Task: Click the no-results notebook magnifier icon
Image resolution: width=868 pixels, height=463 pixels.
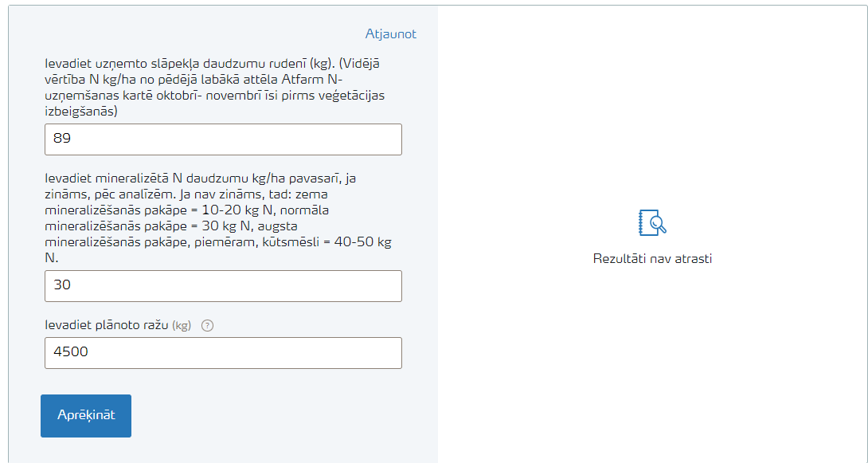Action: tap(652, 222)
